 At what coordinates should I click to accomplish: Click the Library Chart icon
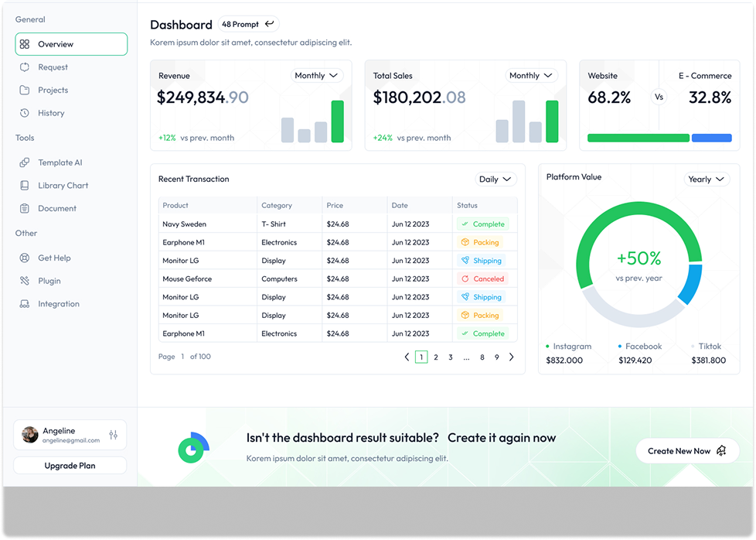coord(25,186)
